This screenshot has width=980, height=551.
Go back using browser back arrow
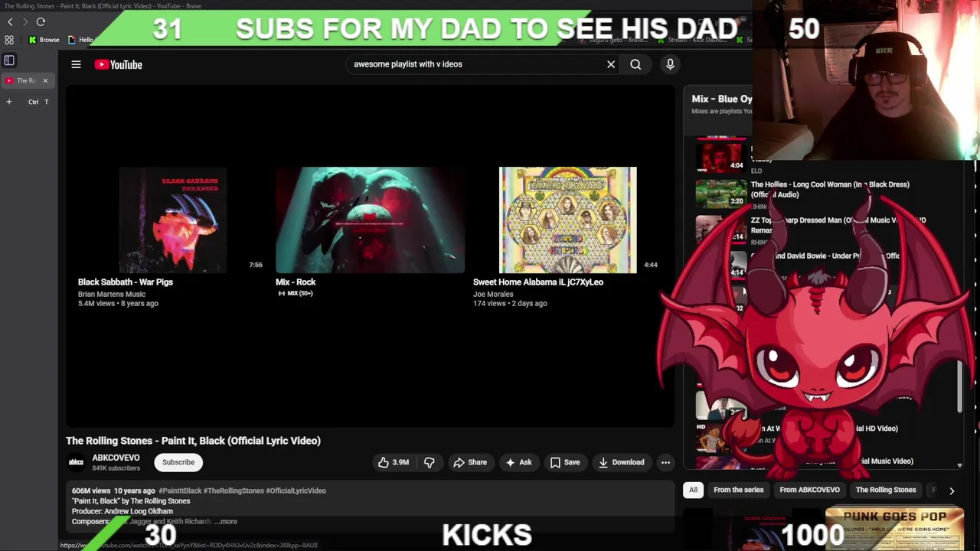click(10, 22)
